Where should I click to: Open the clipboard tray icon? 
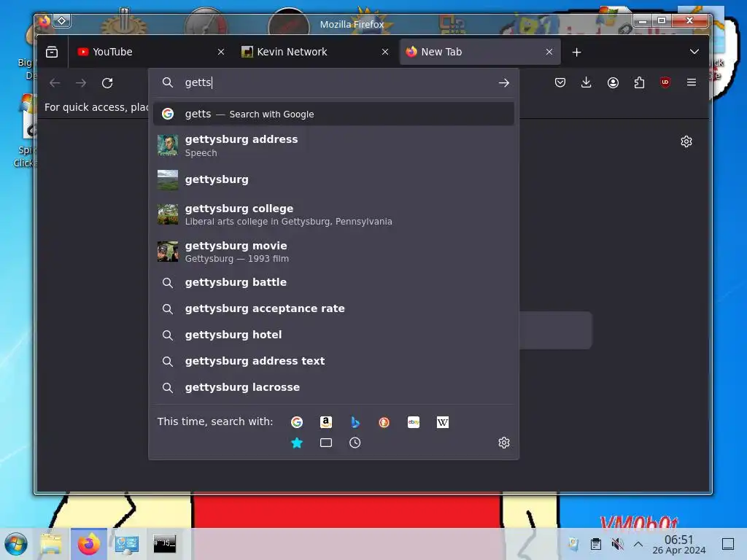595,544
